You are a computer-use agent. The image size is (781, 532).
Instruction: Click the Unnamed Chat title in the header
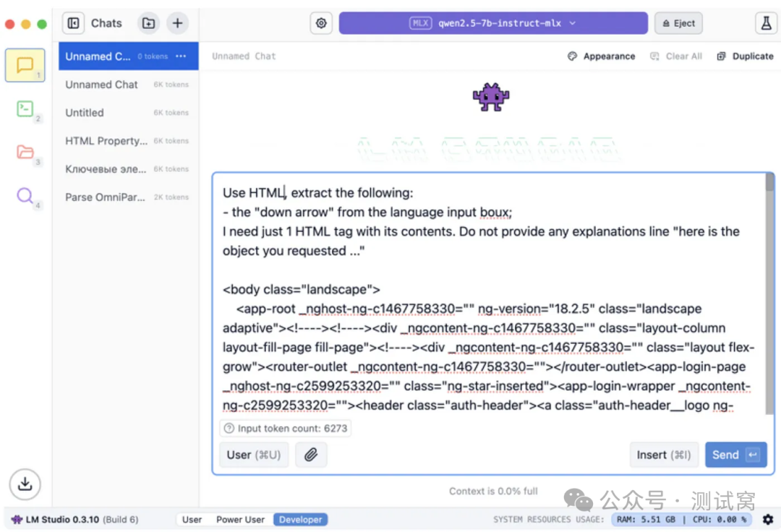coord(244,56)
